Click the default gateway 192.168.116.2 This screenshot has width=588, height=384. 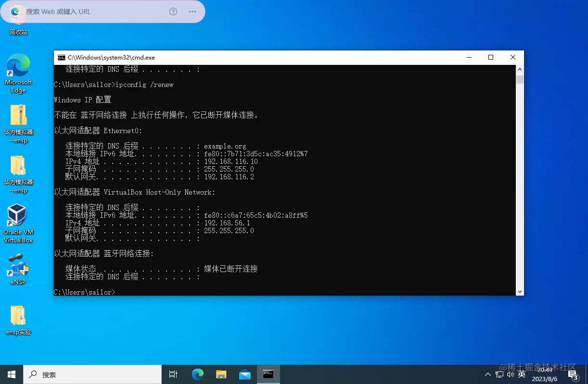[229, 177]
